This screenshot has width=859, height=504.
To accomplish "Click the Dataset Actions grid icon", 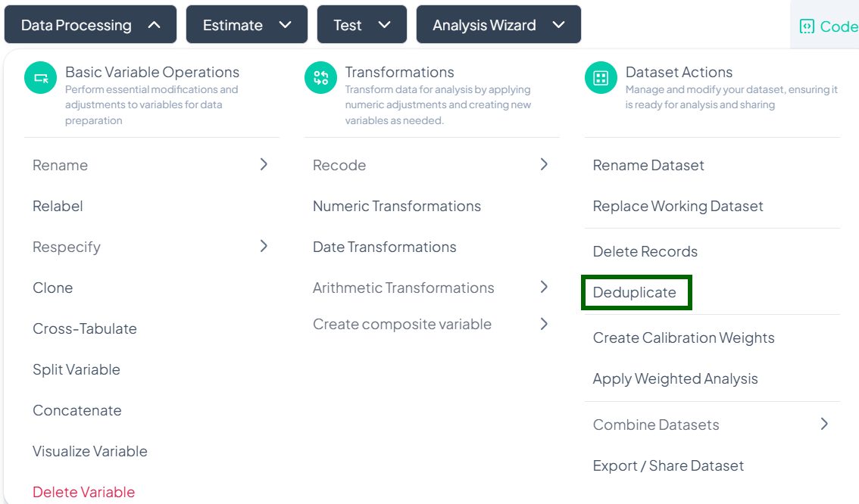I will 601,78.
